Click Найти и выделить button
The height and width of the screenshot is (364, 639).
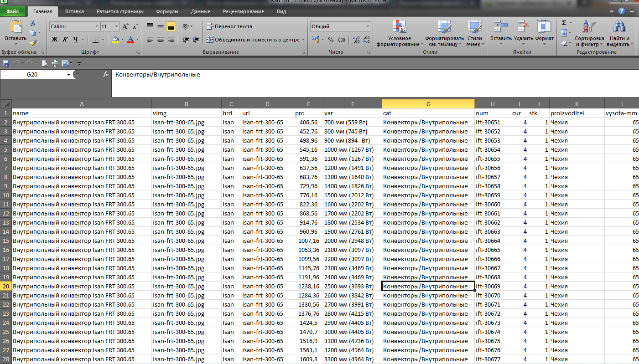[x=619, y=33]
